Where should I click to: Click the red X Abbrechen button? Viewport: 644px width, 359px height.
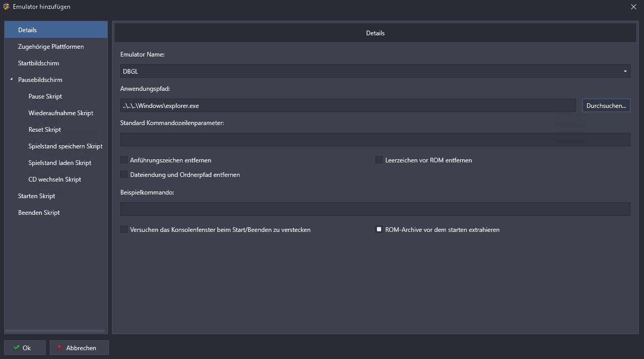pyautogui.click(x=79, y=348)
